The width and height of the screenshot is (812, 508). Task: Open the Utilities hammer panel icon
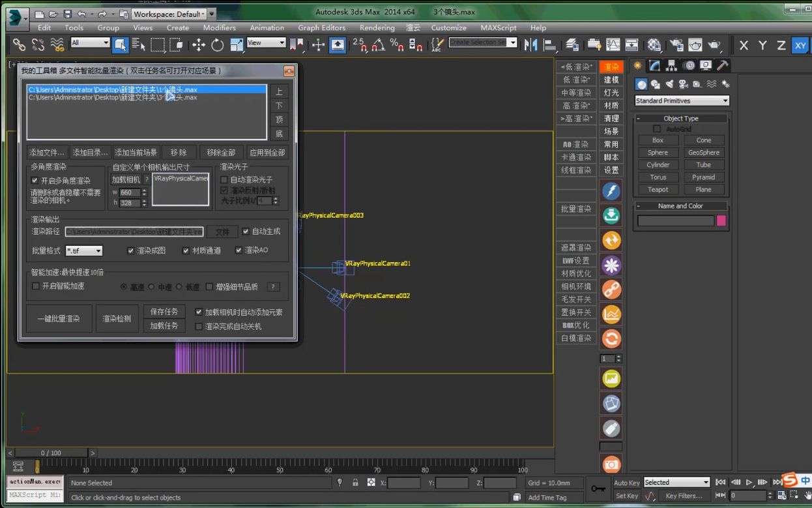(722, 66)
